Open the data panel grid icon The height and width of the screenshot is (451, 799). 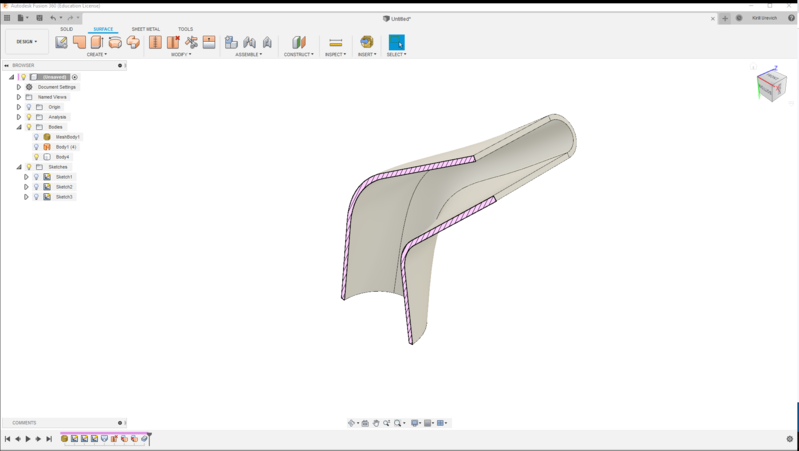[x=7, y=18]
